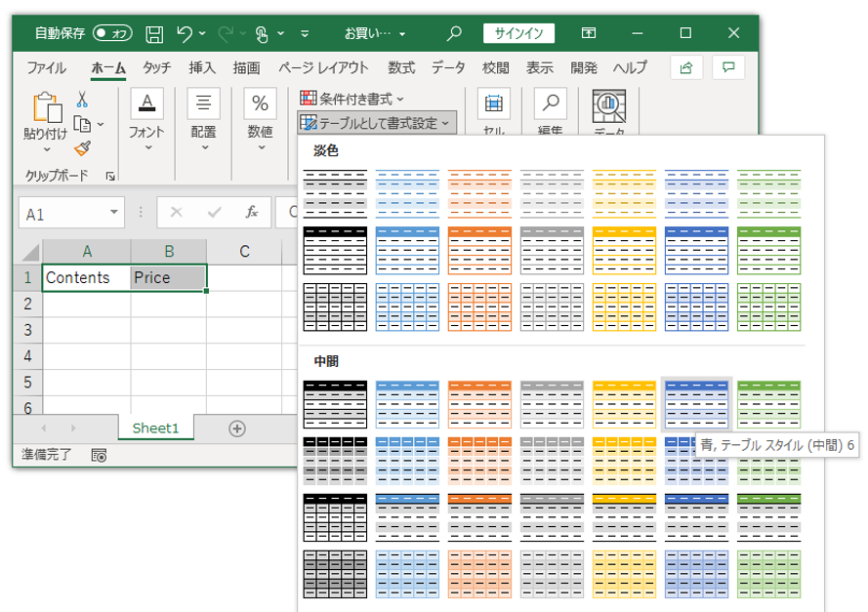Open the 校閲 tab

pyautogui.click(x=495, y=67)
